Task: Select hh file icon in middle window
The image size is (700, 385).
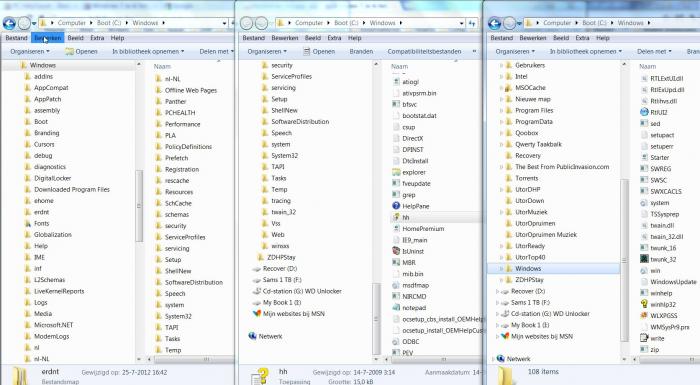Action: 396,218
